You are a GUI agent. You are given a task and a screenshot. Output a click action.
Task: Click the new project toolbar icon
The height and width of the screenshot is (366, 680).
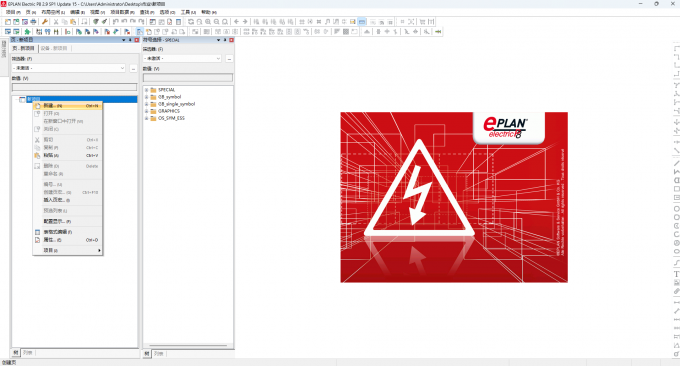8,22
